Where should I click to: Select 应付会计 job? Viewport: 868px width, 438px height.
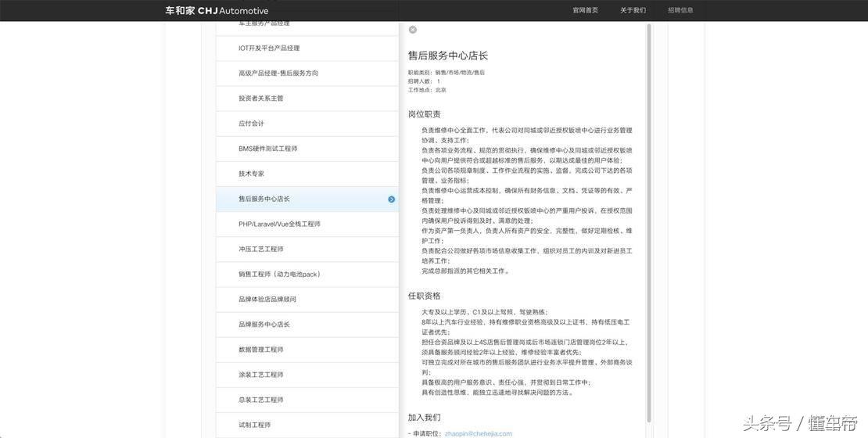pyautogui.click(x=307, y=124)
